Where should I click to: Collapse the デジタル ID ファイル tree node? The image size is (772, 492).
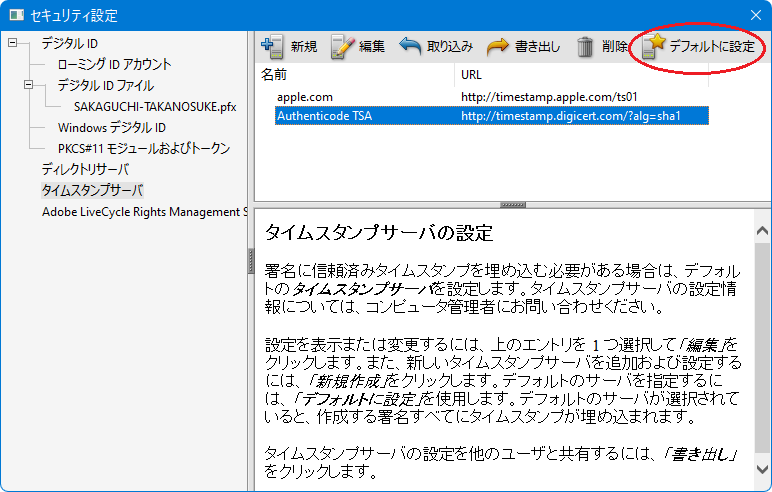pos(29,86)
